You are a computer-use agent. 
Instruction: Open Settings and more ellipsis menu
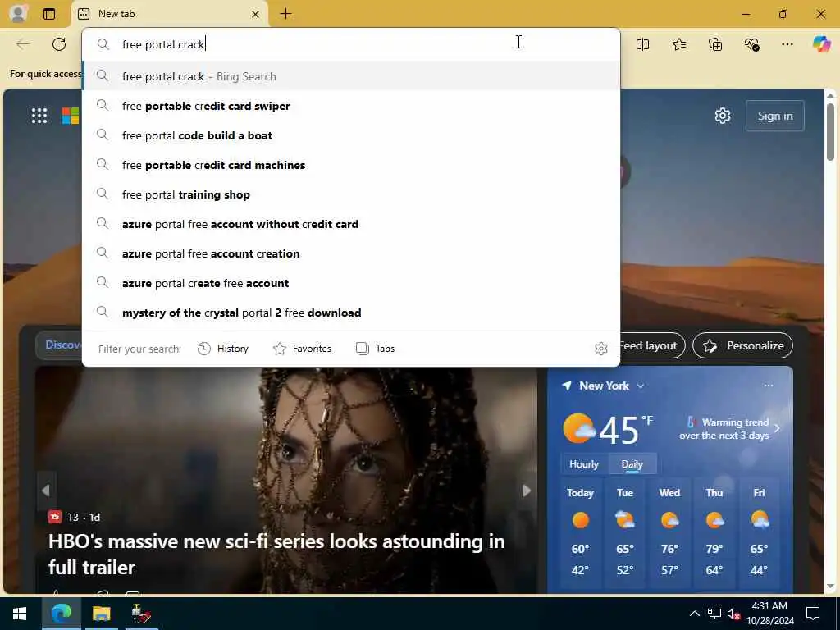pos(787,44)
